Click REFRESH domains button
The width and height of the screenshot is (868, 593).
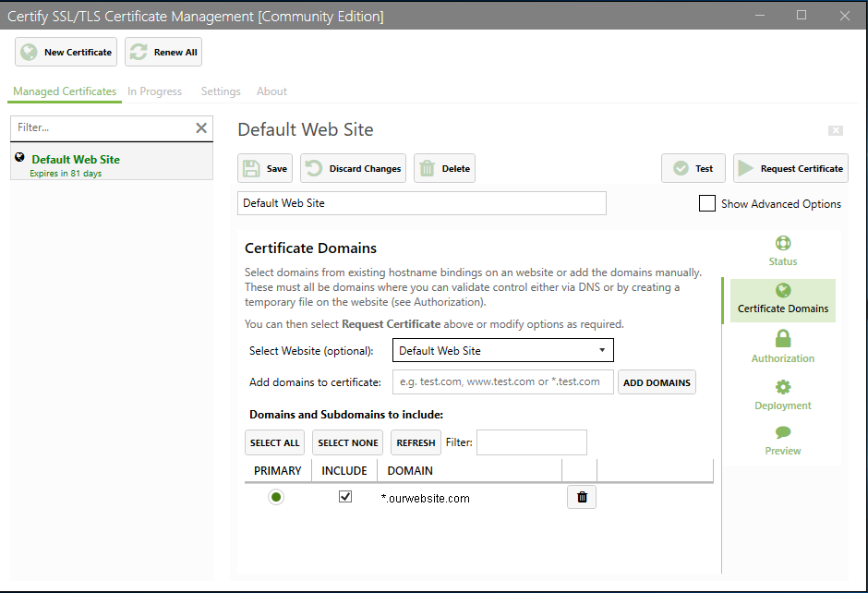(416, 443)
